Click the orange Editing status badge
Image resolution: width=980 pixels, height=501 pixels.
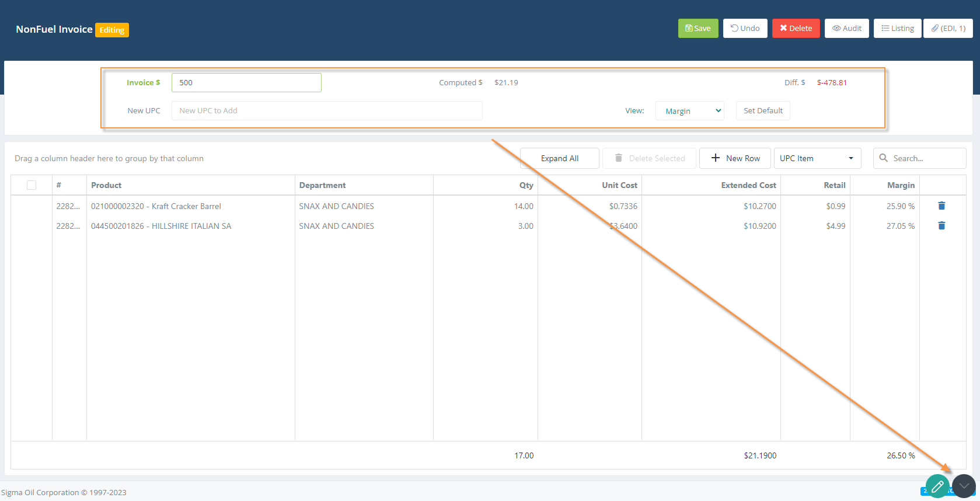[x=112, y=30]
